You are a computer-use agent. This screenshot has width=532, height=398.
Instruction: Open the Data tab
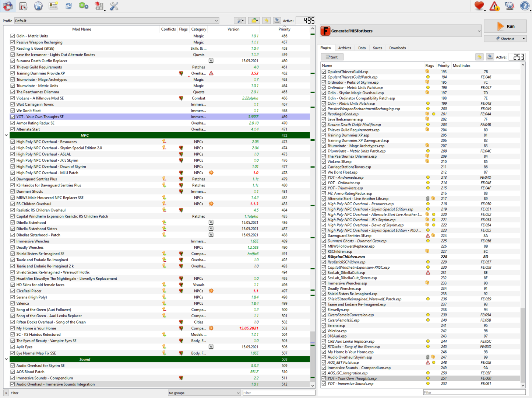tap(362, 48)
